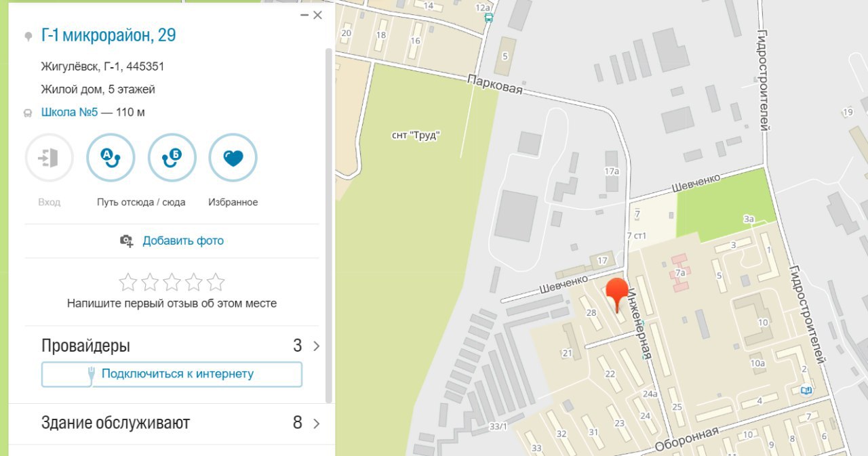Expand the Провайдеры section chevron

[316, 346]
